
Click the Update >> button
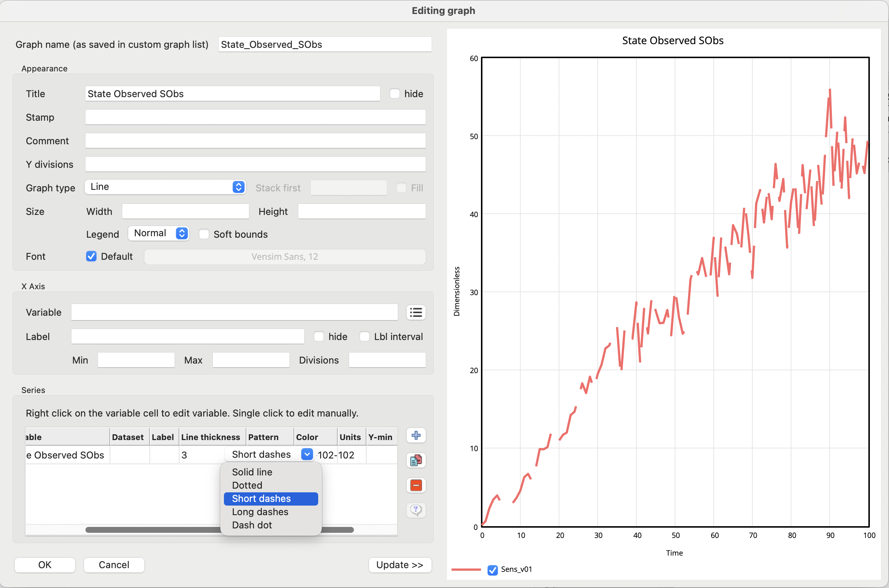tap(400, 565)
